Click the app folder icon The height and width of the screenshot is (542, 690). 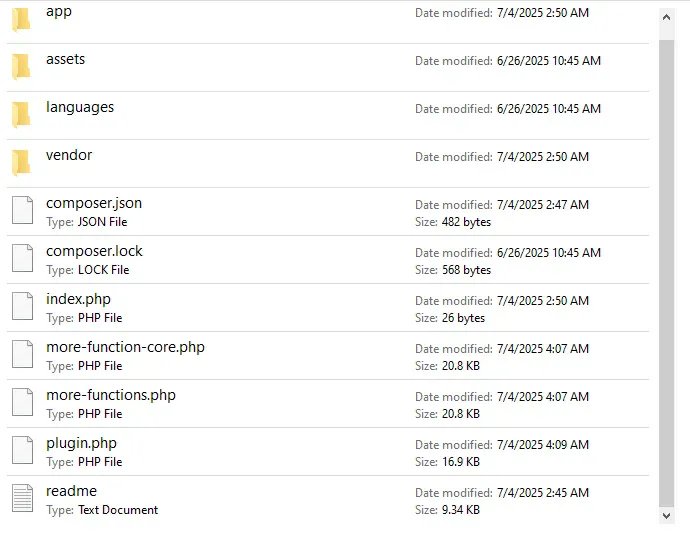point(21,20)
